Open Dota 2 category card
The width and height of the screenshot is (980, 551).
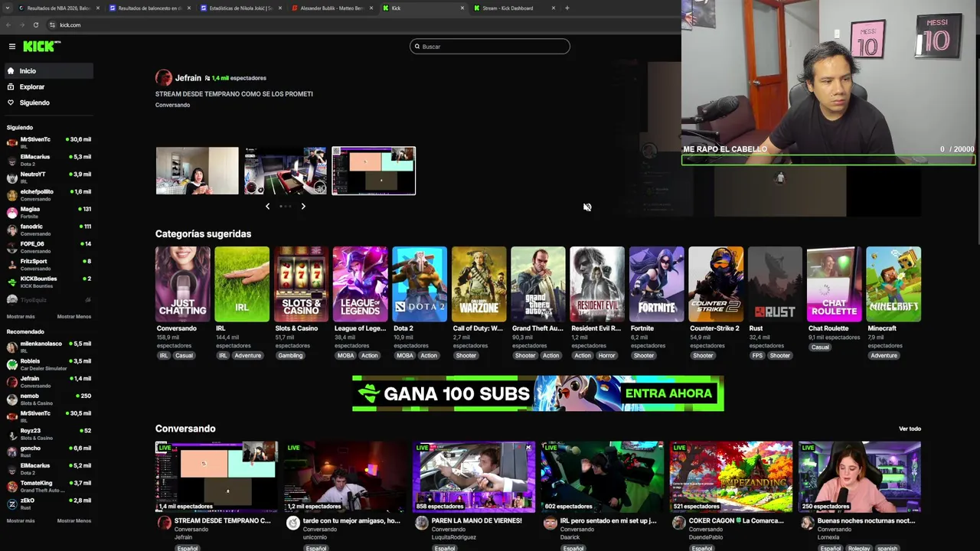coord(420,284)
